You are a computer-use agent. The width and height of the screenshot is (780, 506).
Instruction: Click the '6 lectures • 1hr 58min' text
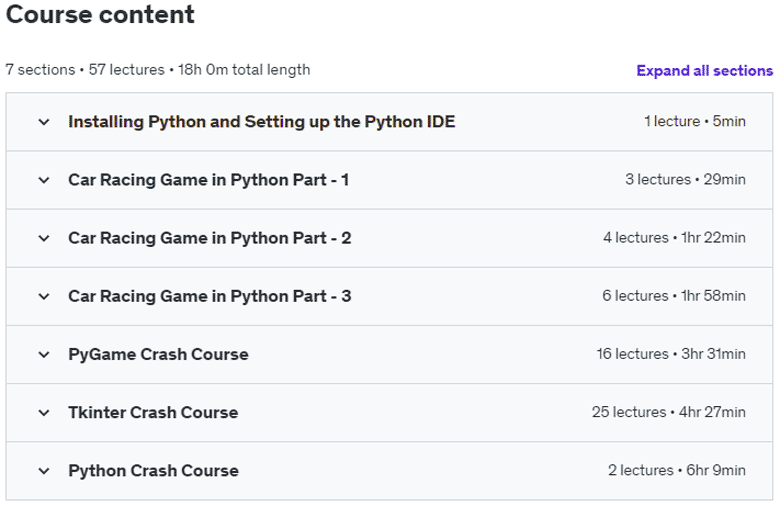tap(674, 296)
